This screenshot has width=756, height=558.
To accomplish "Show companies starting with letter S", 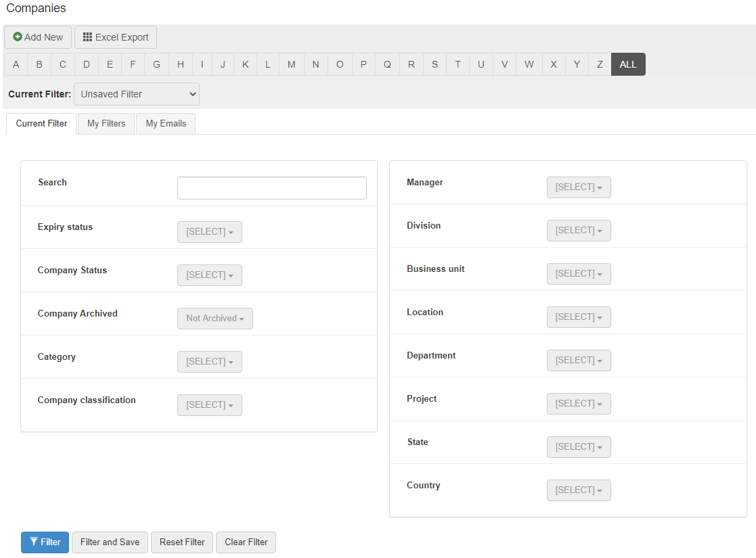I will point(435,64).
